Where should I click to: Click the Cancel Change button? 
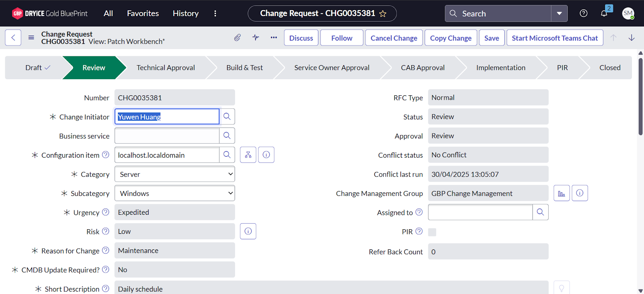(394, 38)
